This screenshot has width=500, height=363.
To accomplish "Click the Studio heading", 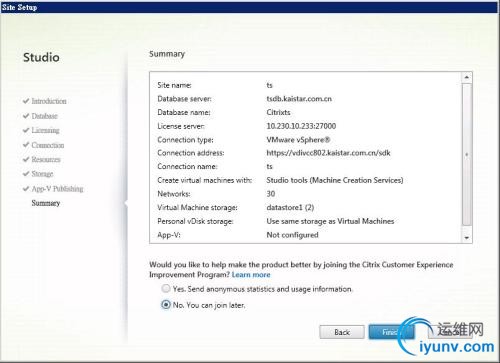I will tap(41, 57).
